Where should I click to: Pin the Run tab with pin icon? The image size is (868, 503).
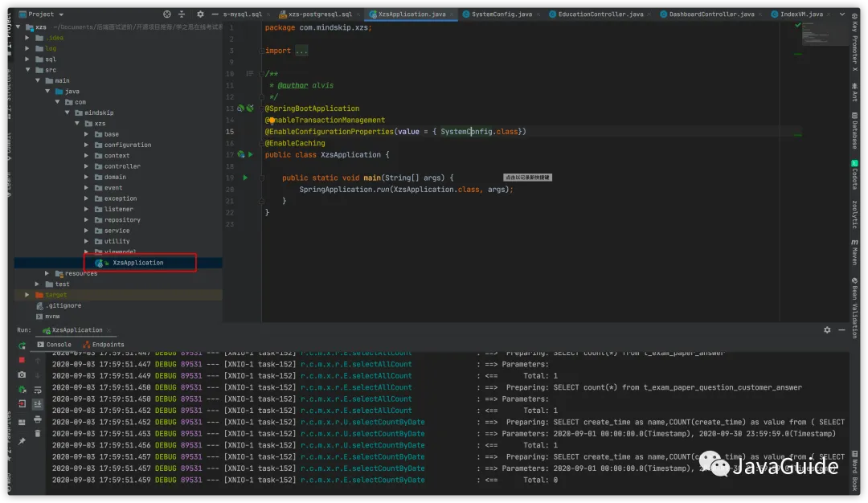click(22, 440)
